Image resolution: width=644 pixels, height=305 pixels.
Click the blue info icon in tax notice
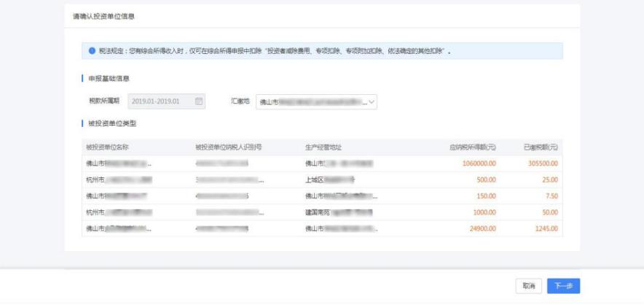click(92, 51)
